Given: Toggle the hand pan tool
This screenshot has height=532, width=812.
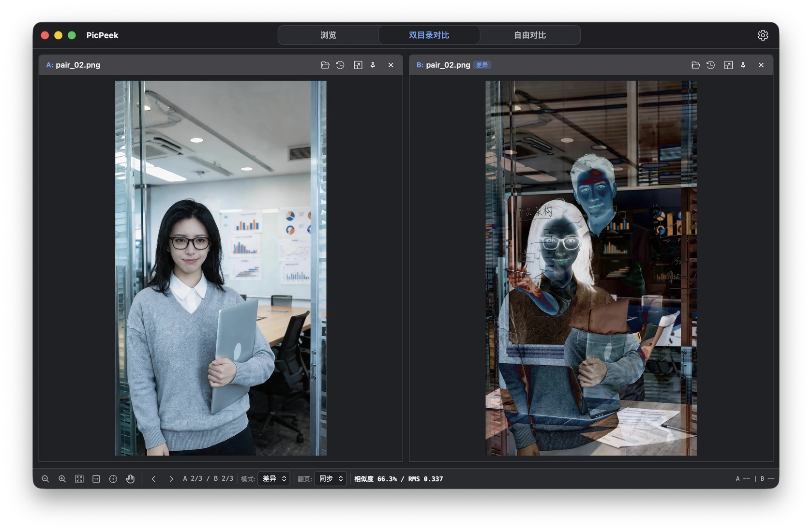Looking at the screenshot, I should click(130, 479).
